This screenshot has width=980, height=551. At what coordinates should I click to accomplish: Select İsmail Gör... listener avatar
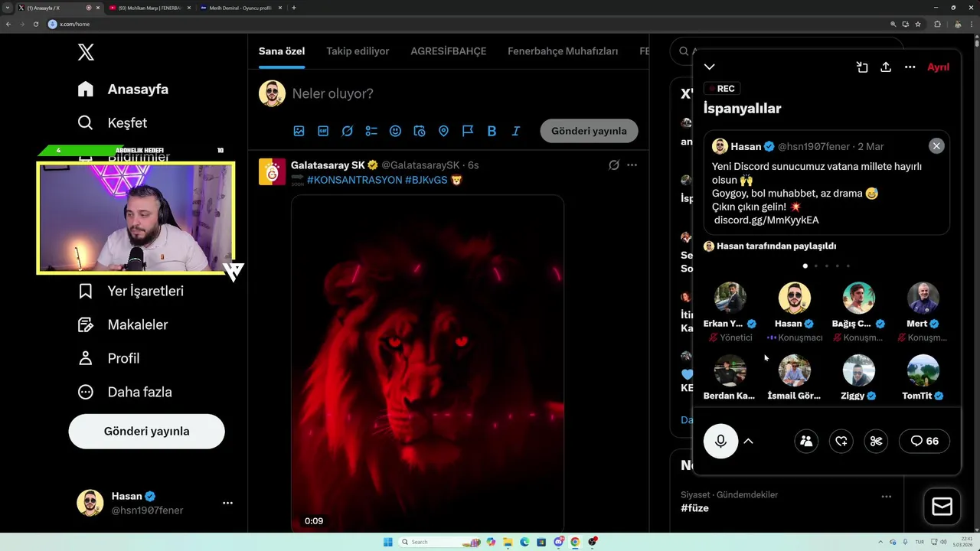coord(794,370)
